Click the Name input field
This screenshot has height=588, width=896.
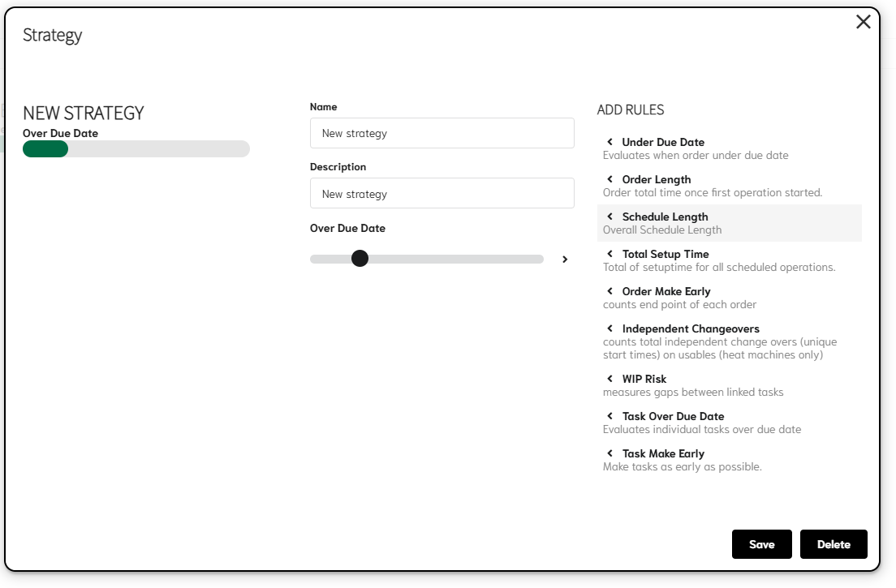(x=442, y=133)
